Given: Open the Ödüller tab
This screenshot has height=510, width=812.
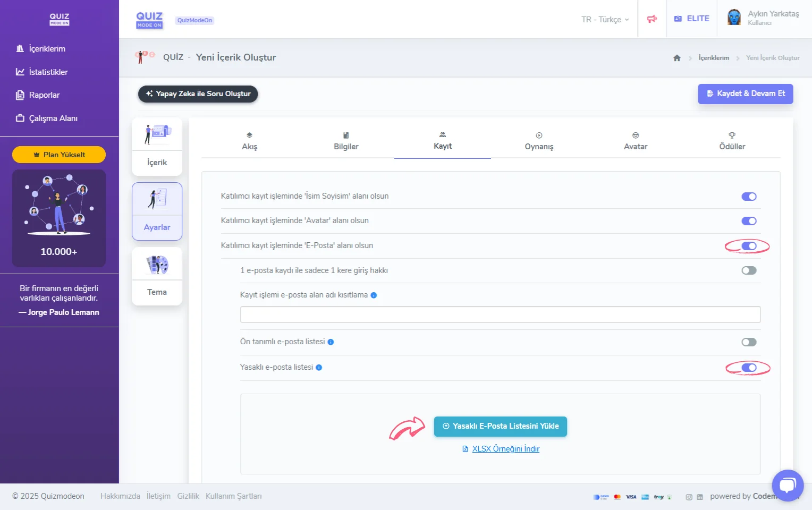Looking at the screenshot, I should click(x=732, y=141).
